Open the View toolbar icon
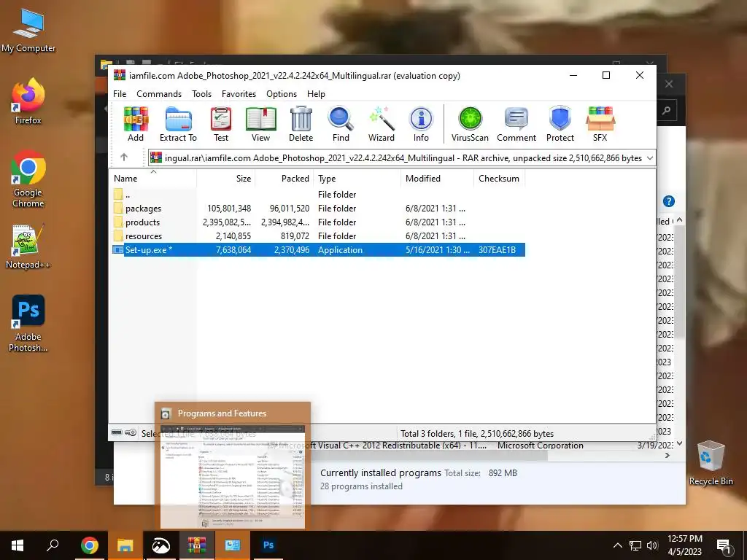Image resolution: width=747 pixels, height=560 pixels. pyautogui.click(x=260, y=123)
